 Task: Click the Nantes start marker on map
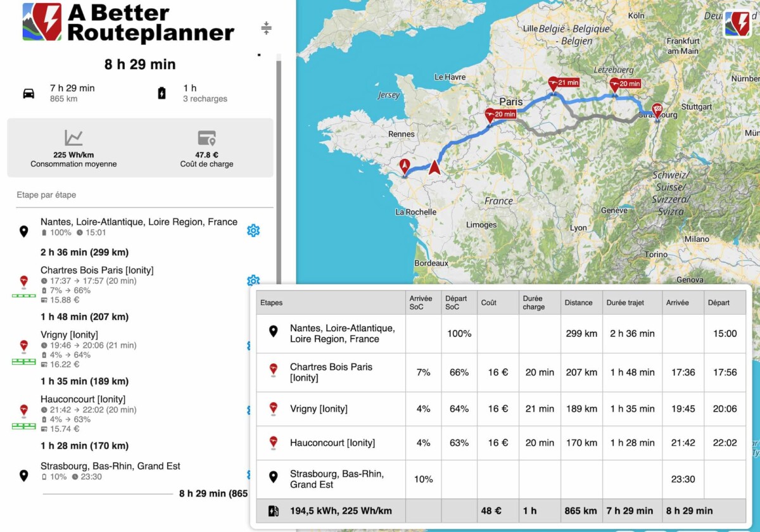point(405,166)
